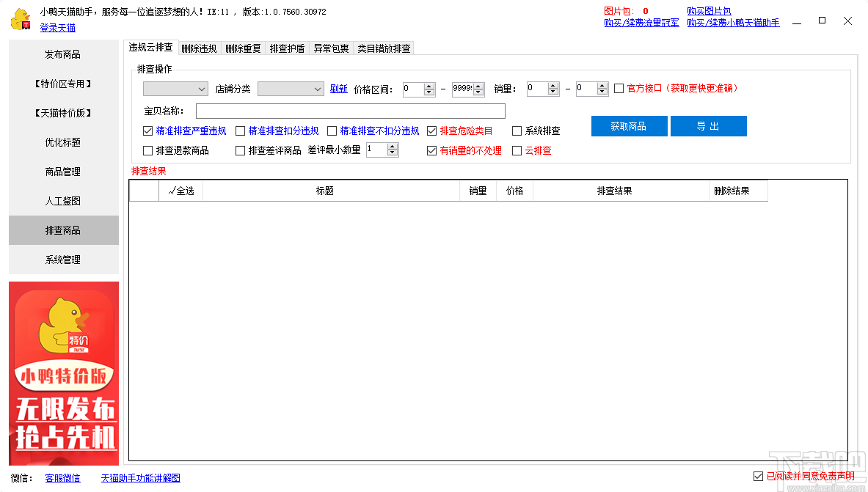Open 客服微信 link
The height and width of the screenshot is (492, 868).
[x=62, y=478]
